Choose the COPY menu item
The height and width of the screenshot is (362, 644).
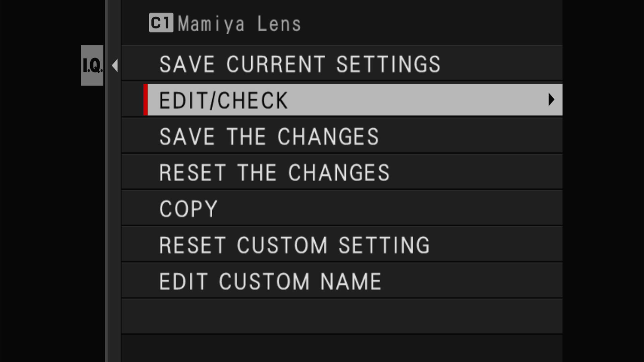pos(342,208)
